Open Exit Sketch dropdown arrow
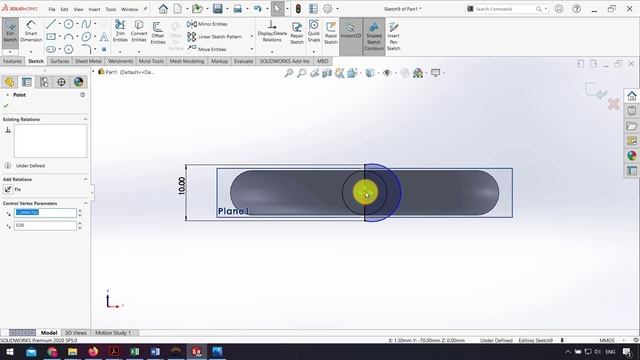 click(10, 52)
